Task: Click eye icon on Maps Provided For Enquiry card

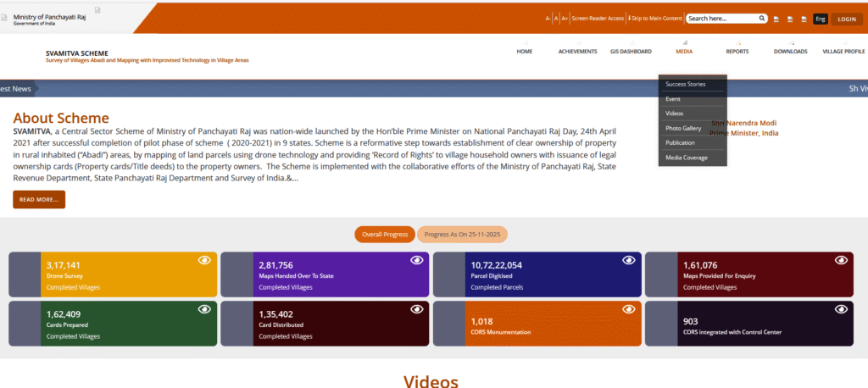Action: pyautogui.click(x=842, y=260)
